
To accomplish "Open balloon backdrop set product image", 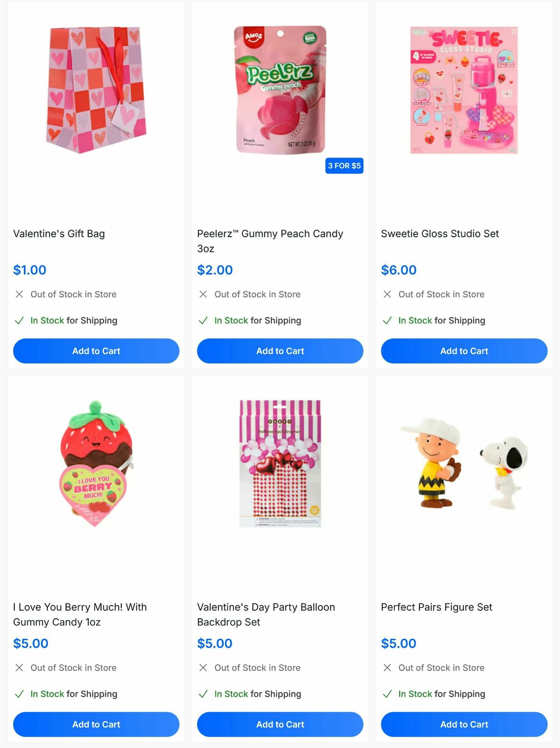I will (280, 463).
